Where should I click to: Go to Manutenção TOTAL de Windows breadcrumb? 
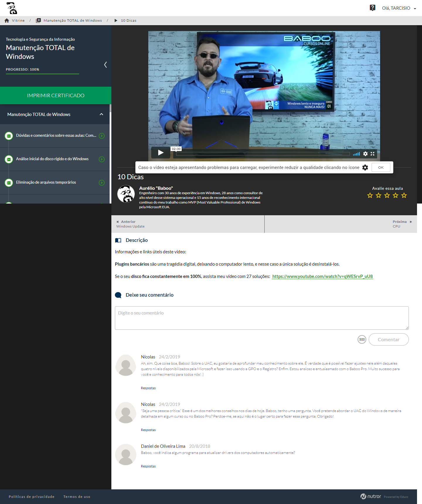[72, 20]
